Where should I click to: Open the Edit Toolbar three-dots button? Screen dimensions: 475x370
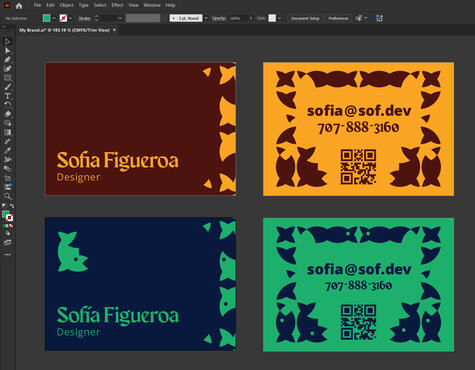7,254
